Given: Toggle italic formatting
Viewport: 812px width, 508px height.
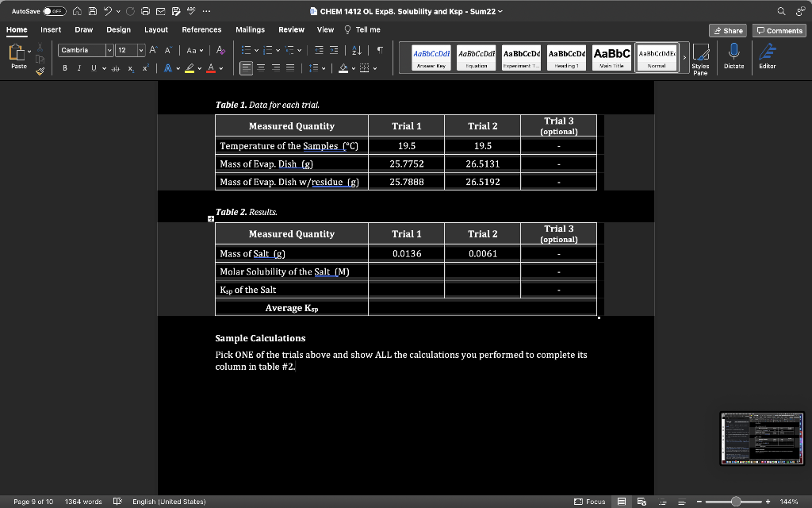Looking at the screenshot, I should tap(79, 68).
